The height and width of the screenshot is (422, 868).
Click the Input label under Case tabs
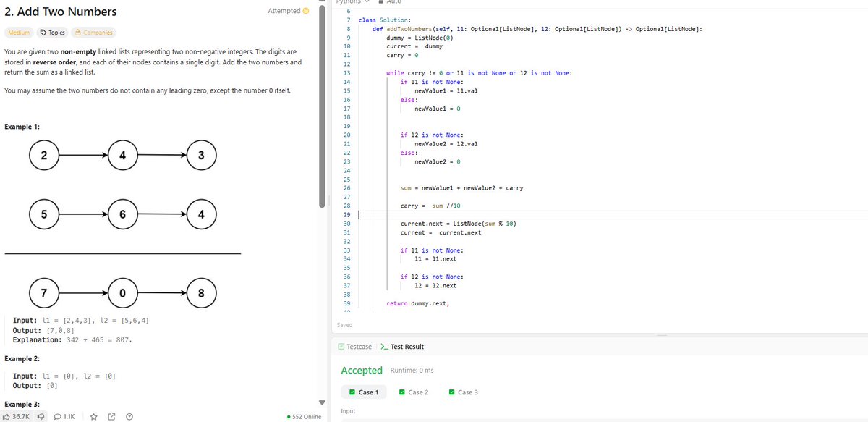tap(347, 411)
